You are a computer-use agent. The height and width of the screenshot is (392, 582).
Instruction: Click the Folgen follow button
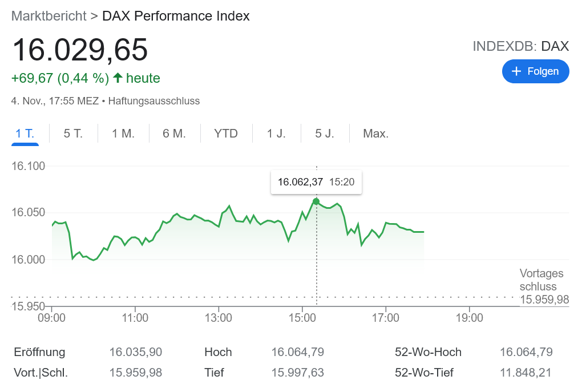(535, 71)
